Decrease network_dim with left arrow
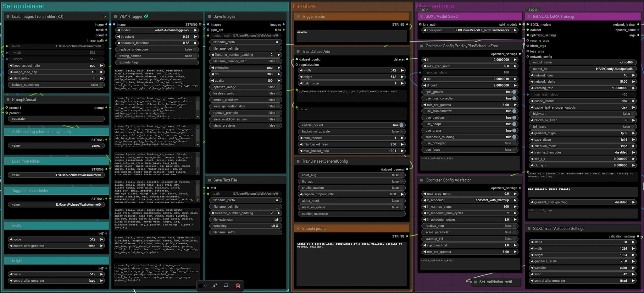Viewport: 644px width, 293px height. [x=532, y=75]
